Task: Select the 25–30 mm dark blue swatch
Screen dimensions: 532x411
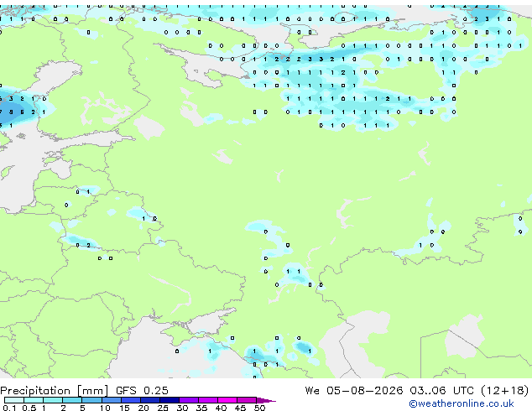Action: pos(170,400)
